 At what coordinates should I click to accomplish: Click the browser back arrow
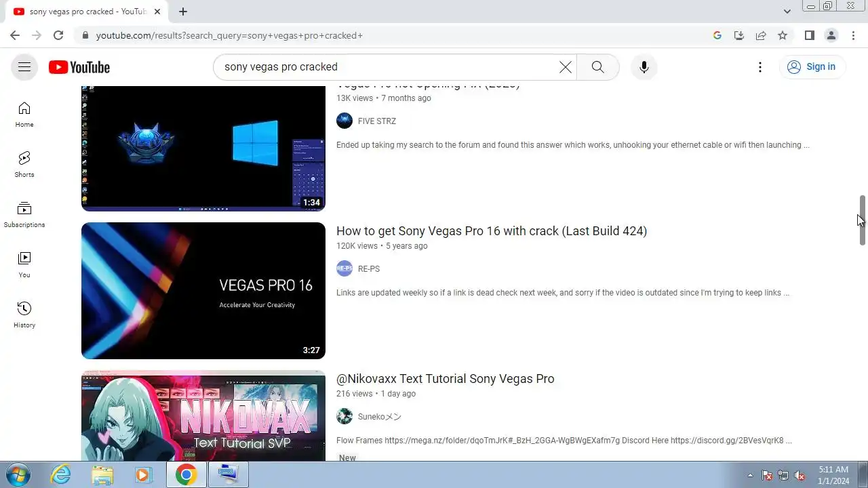click(15, 35)
